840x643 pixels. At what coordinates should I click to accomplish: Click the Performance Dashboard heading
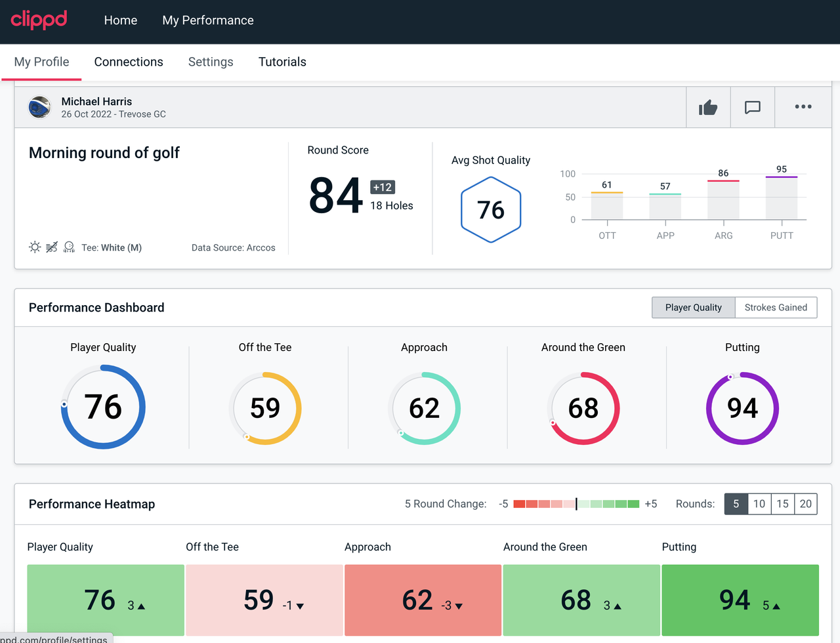pyautogui.click(x=96, y=308)
